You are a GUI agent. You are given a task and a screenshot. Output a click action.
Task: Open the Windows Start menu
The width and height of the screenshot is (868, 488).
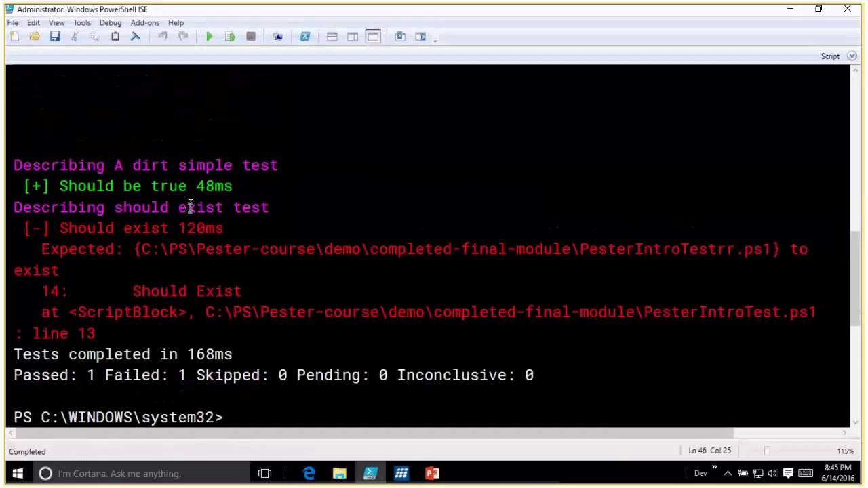click(x=17, y=473)
